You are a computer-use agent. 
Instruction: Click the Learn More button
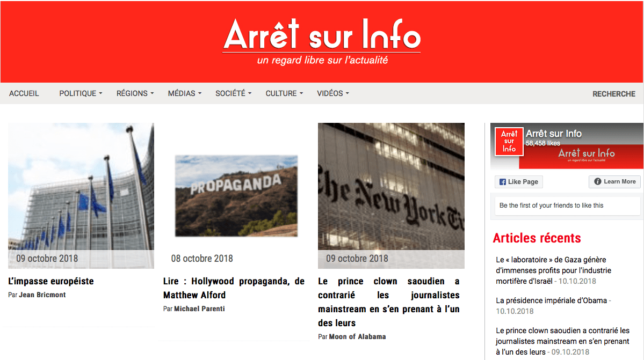pos(614,182)
